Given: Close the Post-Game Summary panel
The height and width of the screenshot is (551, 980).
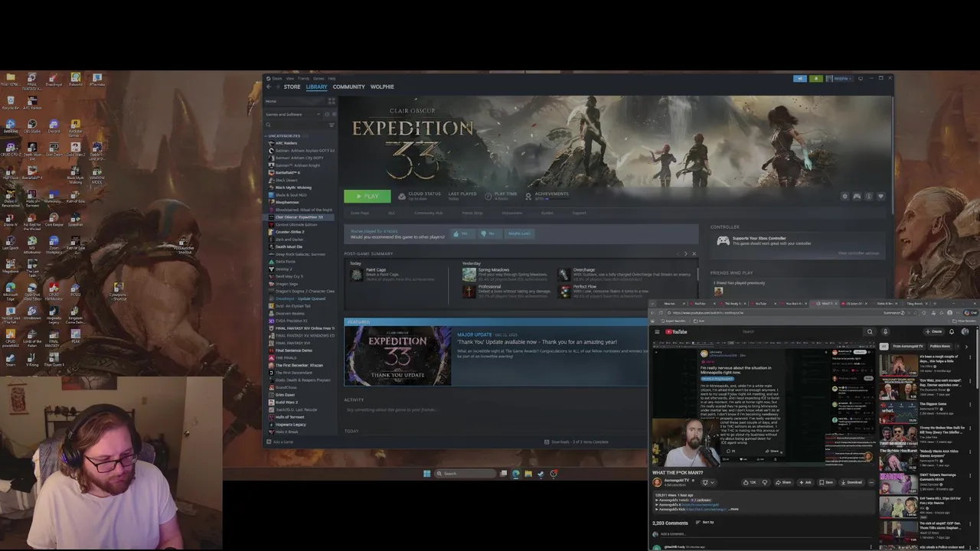Looking at the screenshot, I should pos(694,254).
